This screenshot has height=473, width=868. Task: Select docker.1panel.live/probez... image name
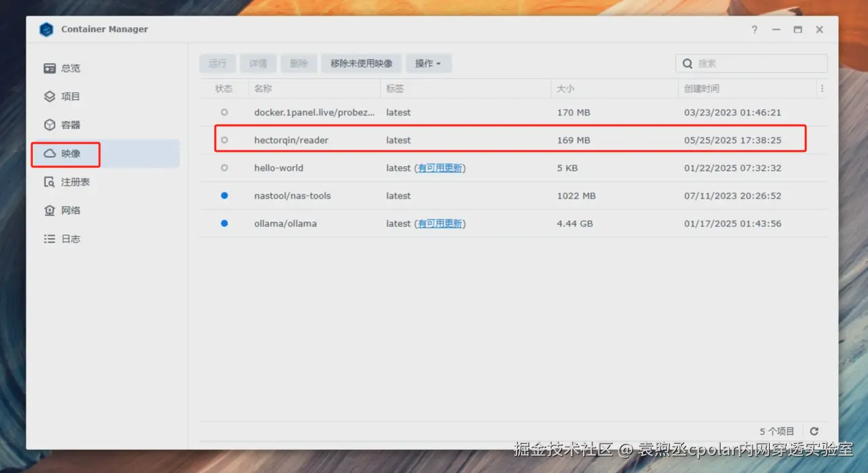(x=314, y=112)
